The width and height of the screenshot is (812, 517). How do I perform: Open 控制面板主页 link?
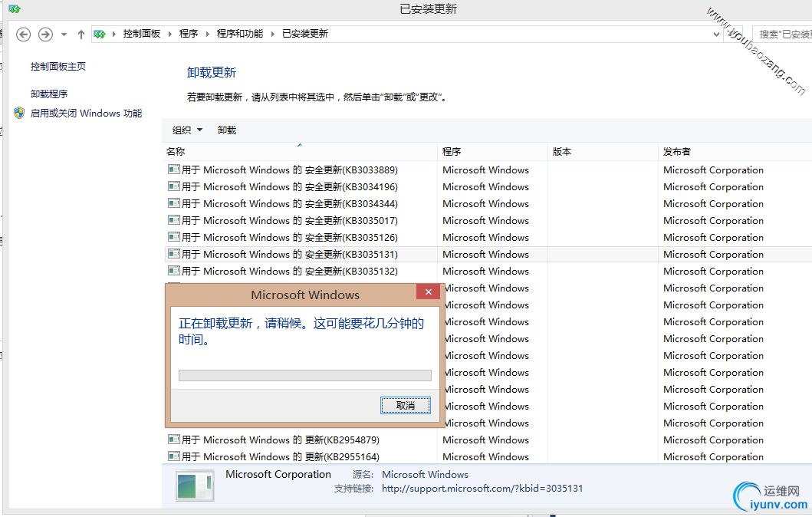58,66
